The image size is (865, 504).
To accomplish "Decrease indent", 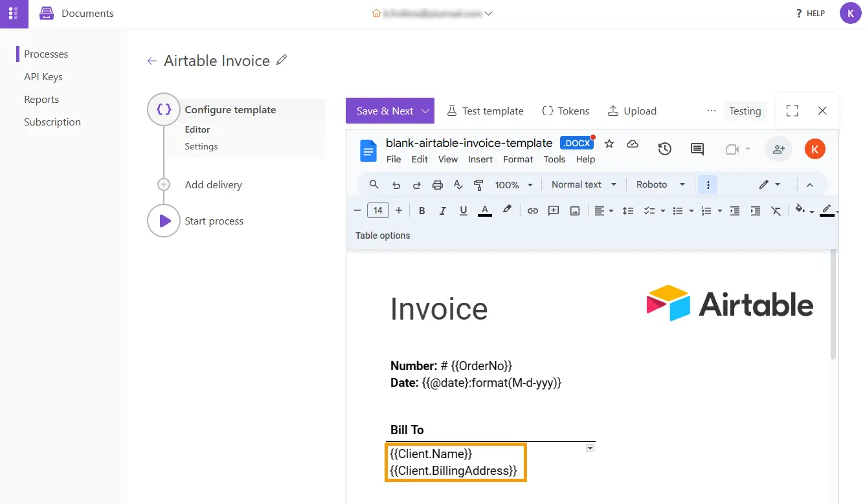I will pyautogui.click(x=734, y=210).
